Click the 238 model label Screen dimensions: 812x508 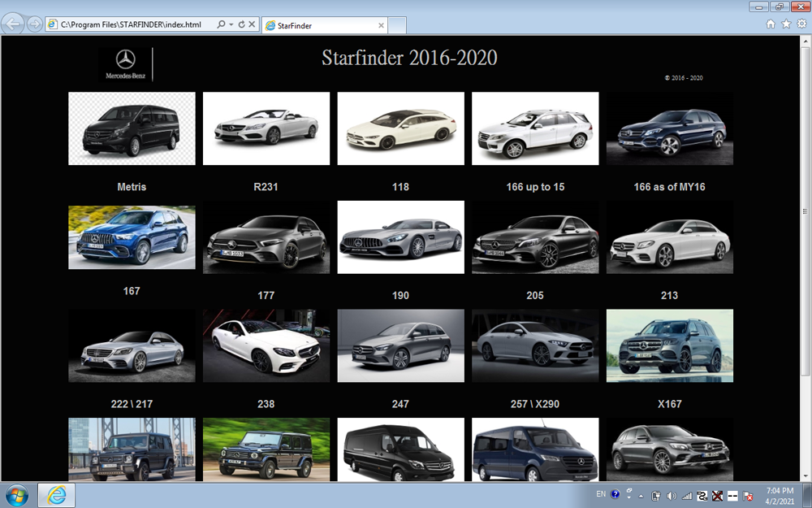point(266,404)
